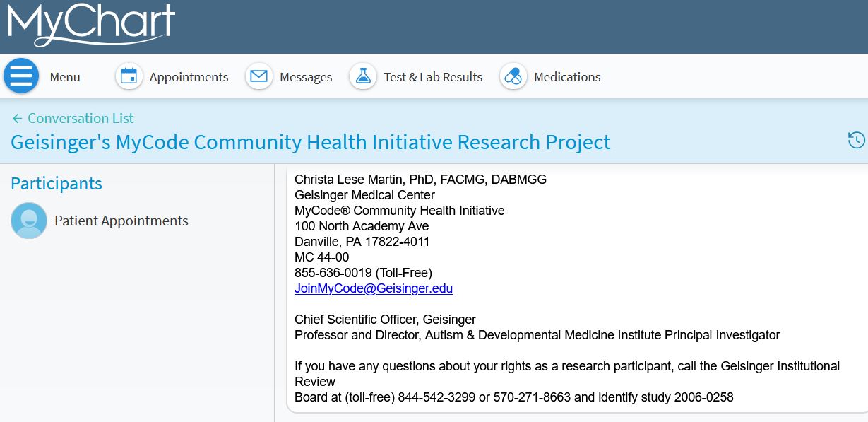868x422 pixels.
Task: Click the 855-636-0019 toll-free number
Action: click(x=363, y=273)
